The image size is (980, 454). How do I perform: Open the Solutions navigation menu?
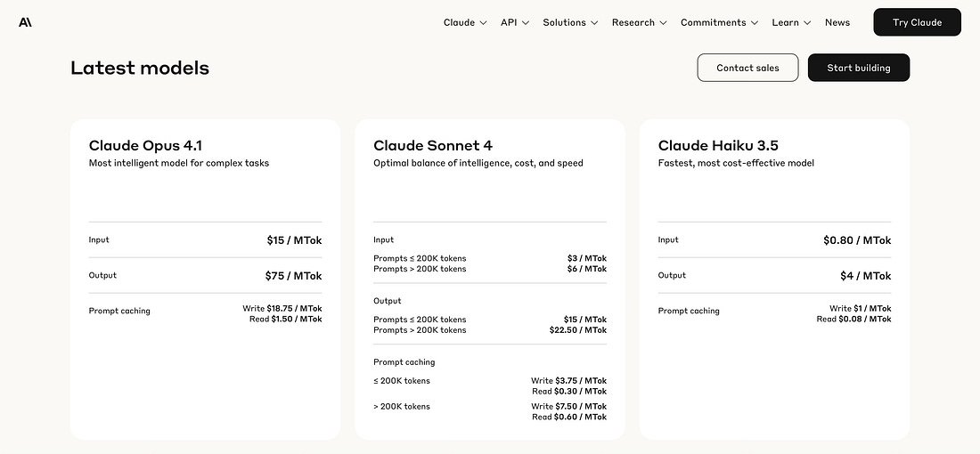pyautogui.click(x=570, y=22)
